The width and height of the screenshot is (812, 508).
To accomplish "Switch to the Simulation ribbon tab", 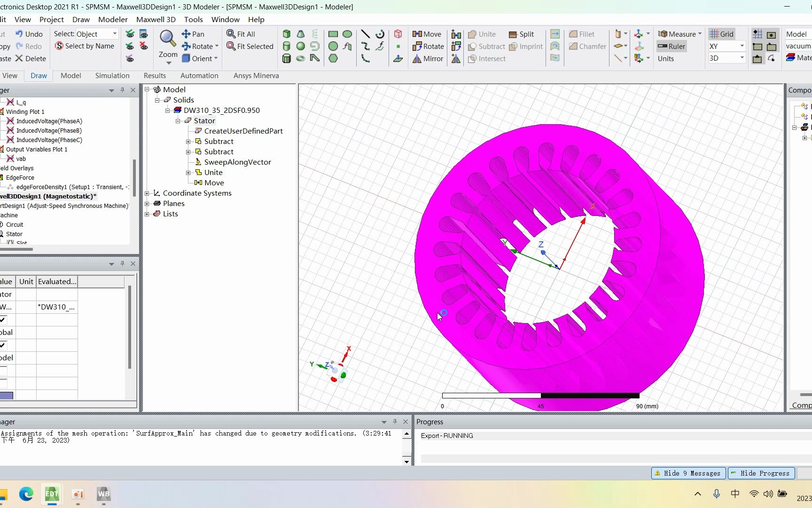I will (x=112, y=76).
